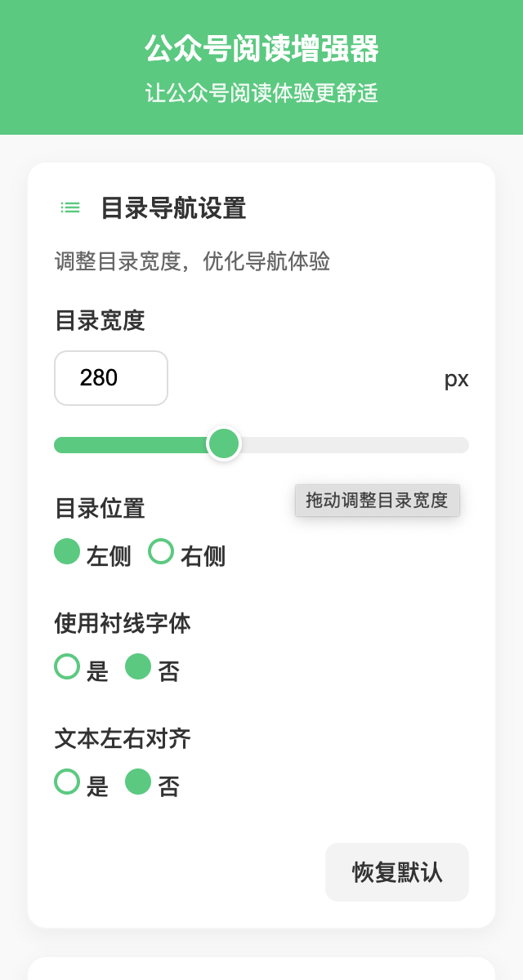The height and width of the screenshot is (980, 523).
Task: Click the list icon beside 目录导航设置
Action: (x=71, y=208)
